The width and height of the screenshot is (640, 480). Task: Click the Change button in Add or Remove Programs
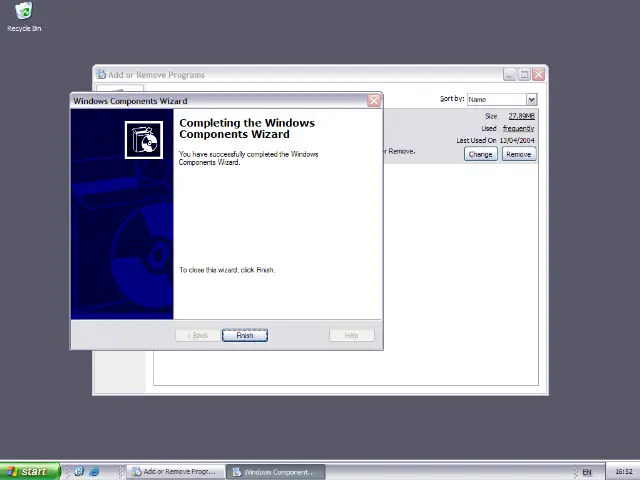click(480, 154)
